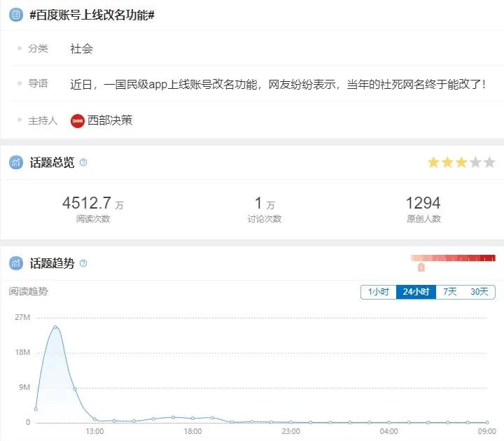Viewport: 504px width, 441px height.
Task: Click the third gold rating star
Action: [x=461, y=162]
